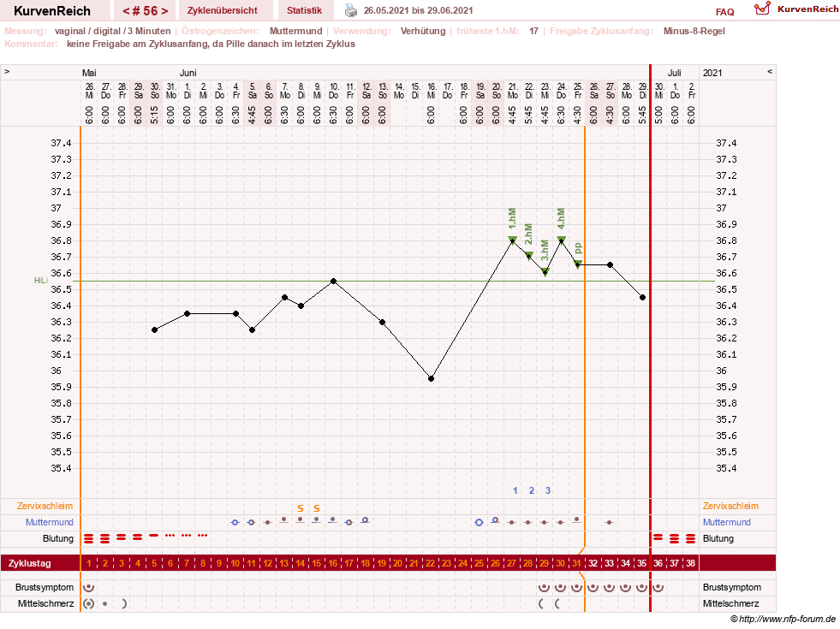Viewport: 840px width, 629px height.
Task: Click Mittelschmerz bracket on cycle day 3
Action: coord(124,604)
